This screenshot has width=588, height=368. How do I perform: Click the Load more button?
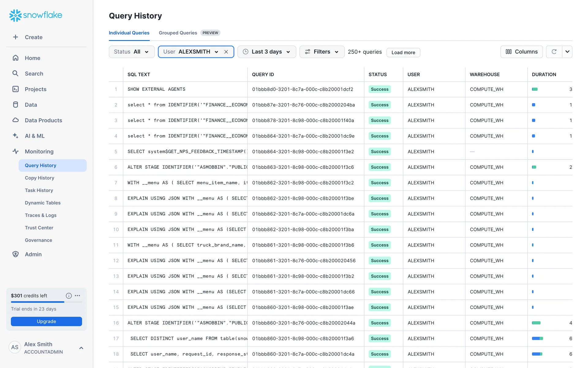click(x=403, y=52)
